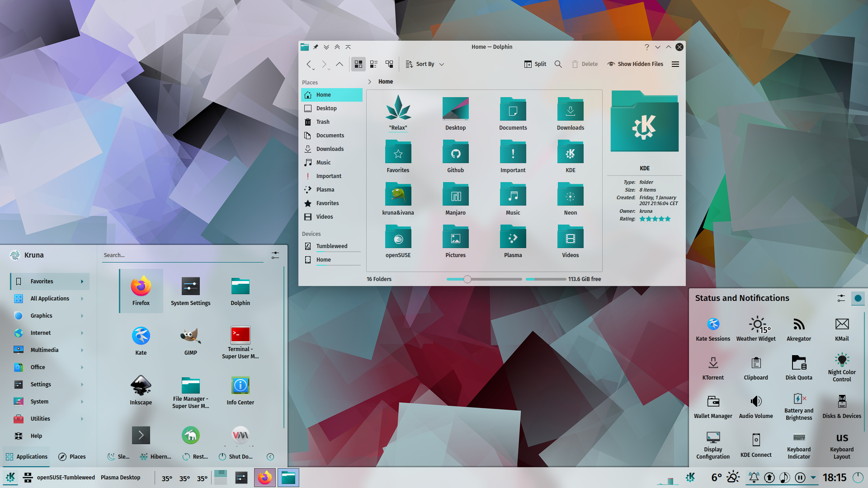Switch to the Places tab in launcher
Image resolution: width=868 pixels, height=488 pixels.
click(x=72, y=457)
